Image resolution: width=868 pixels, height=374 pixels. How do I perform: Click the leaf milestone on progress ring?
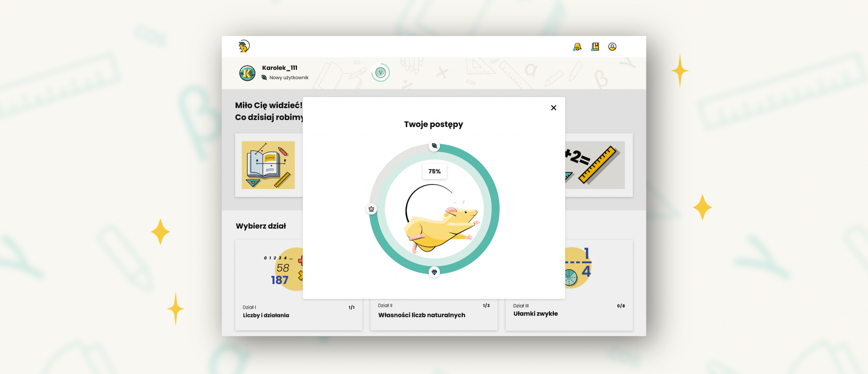pyautogui.click(x=434, y=146)
